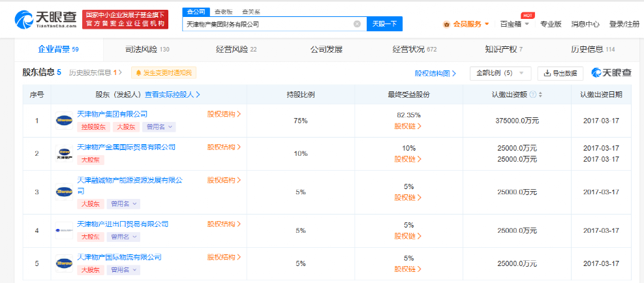Open 股权结构图 link
The image size is (644, 283).
click(435, 74)
